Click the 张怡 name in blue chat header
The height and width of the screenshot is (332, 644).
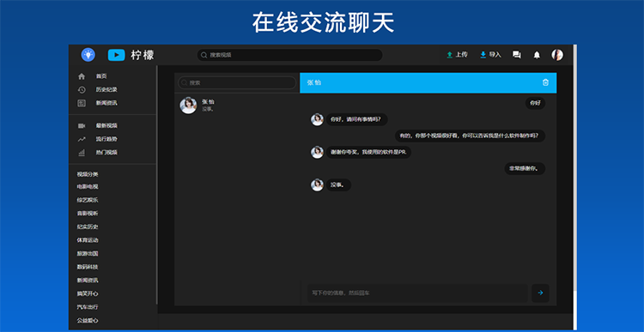click(314, 82)
